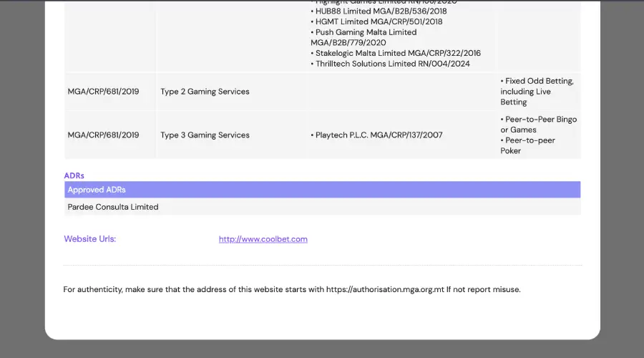Image resolution: width=644 pixels, height=358 pixels.
Task: Select the Pardee Consulta Limited row
Action: 323,207
